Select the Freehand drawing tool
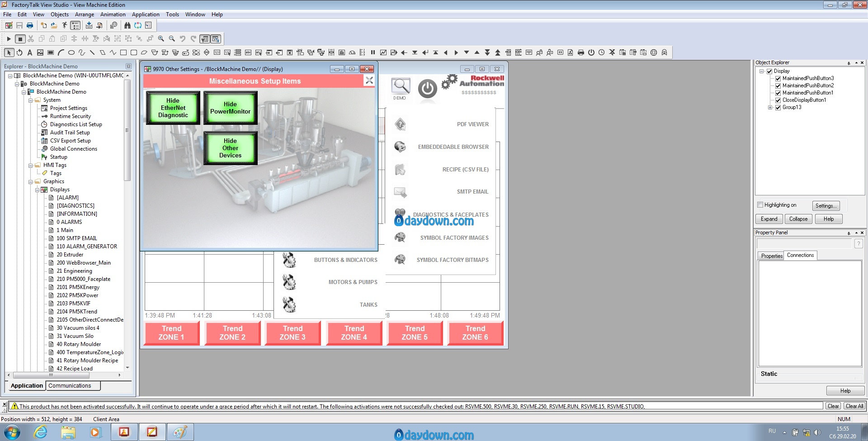This screenshot has height=441, width=868. [82, 53]
